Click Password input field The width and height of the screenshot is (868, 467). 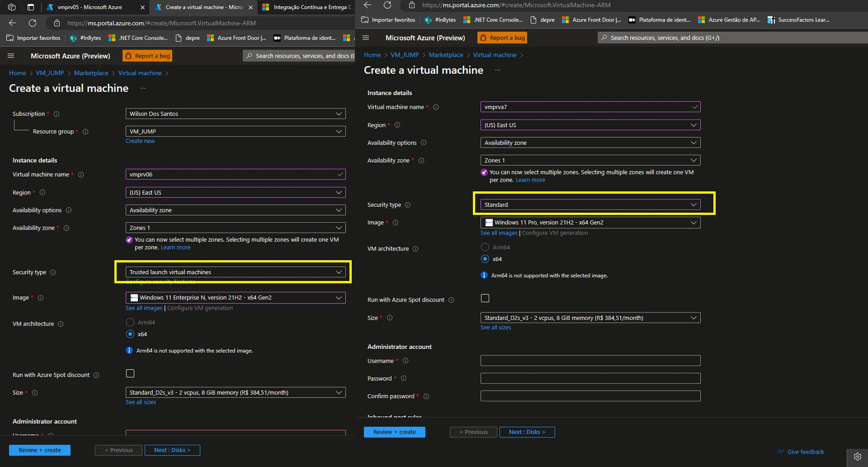[x=590, y=378]
